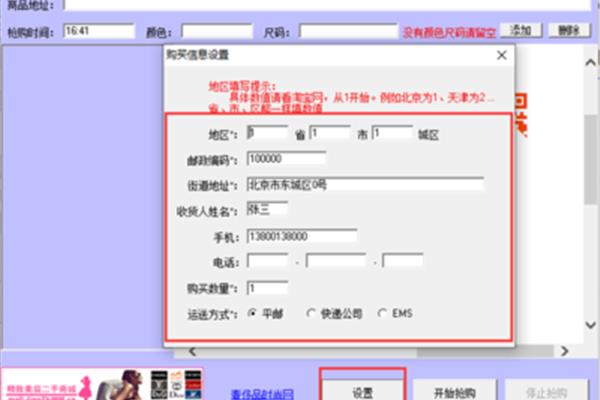
Task: Select 平邮 shipping method
Action: pos(266,313)
